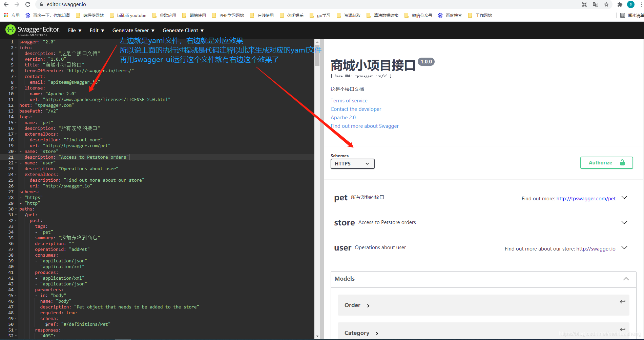Collapse the paths section at line 30
This screenshot has height=340, width=644.
(16, 209)
